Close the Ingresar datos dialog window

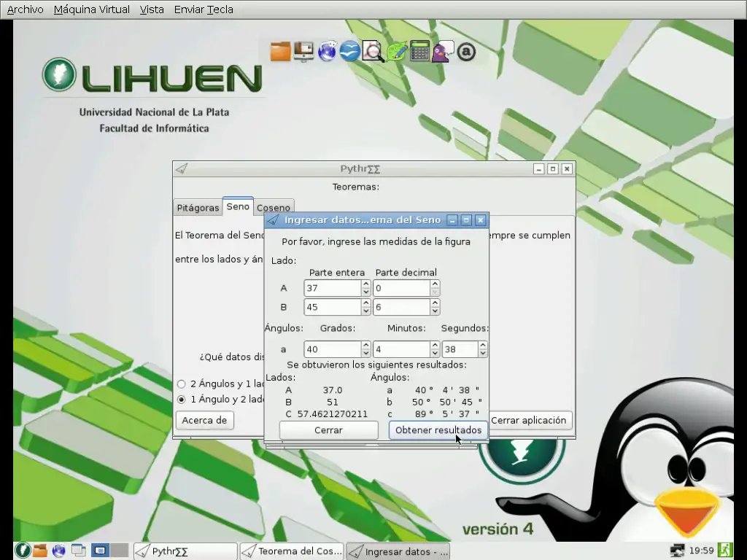click(x=480, y=219)
